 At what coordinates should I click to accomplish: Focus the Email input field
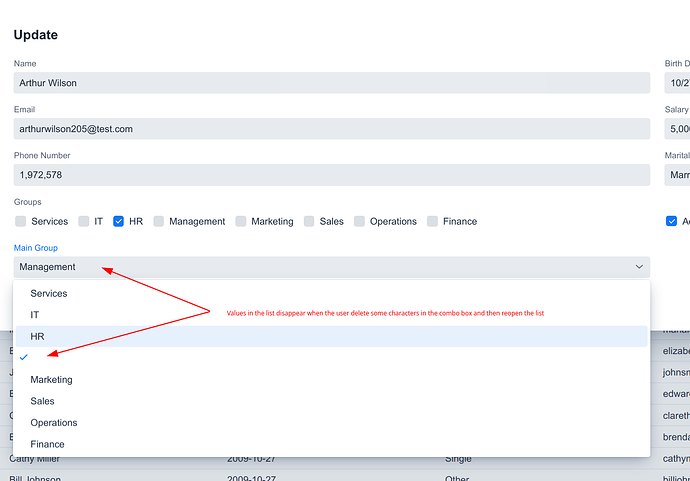[x=331, y=129]
